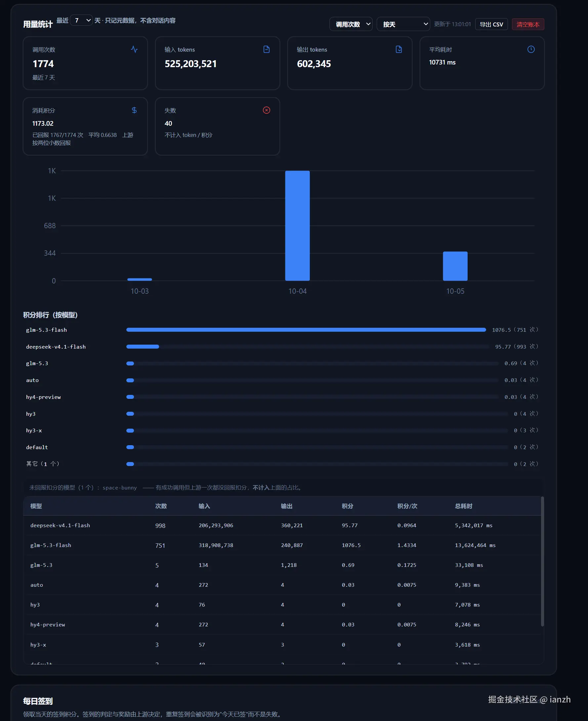Click the 积分排行（按模型）heading
This screenshot has height=721, width=588.
(50, 315)
